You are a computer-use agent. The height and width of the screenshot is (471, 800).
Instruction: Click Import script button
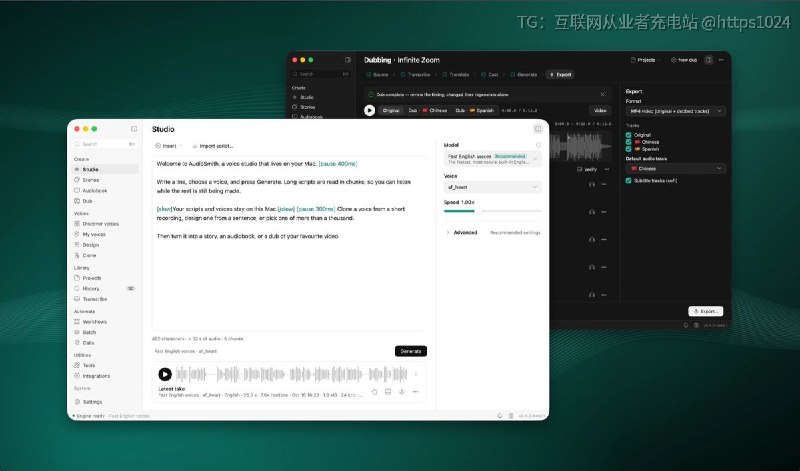213,146
